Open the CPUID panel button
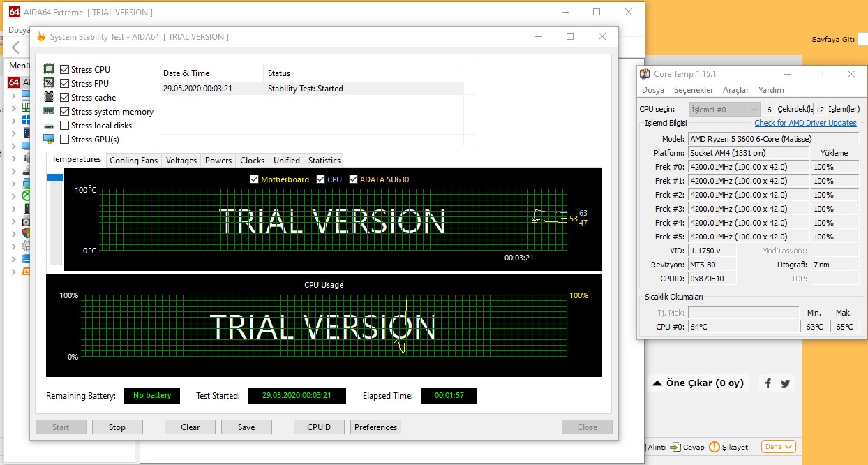Viewport: 868px width, 465px height. point(320,427)
